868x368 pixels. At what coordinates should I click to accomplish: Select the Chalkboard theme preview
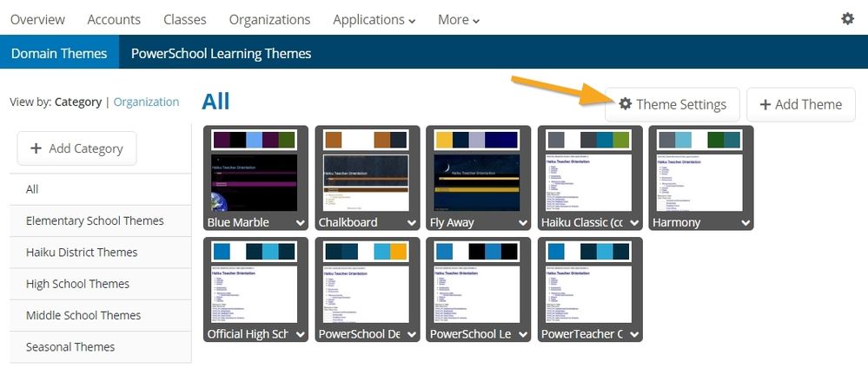(366, 182)
